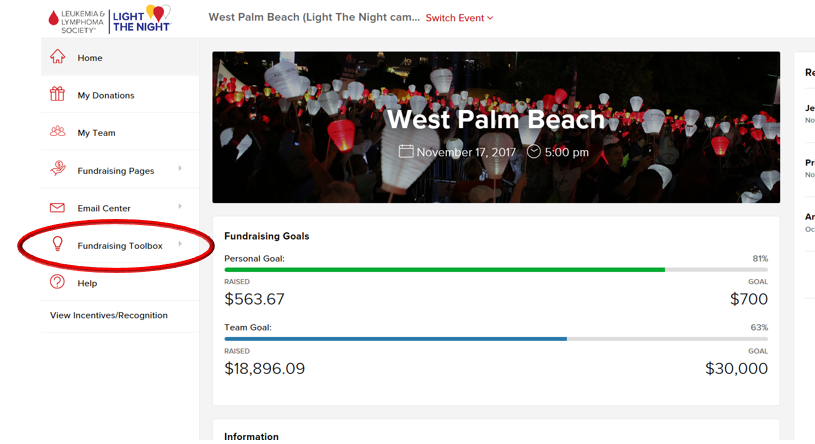Click the My Team people icon
This screenshot has width=815, height=444.
pos(57,131)
